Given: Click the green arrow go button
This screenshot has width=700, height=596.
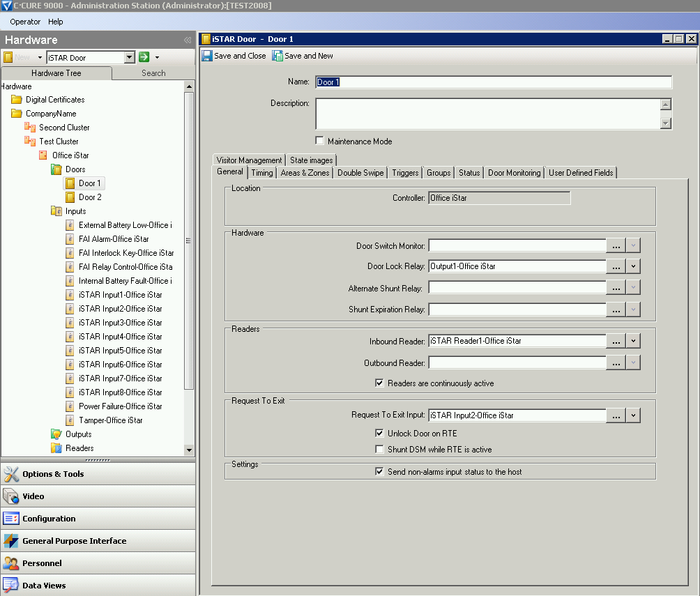Looking at the screenshot, I should [x=144, y=57].
